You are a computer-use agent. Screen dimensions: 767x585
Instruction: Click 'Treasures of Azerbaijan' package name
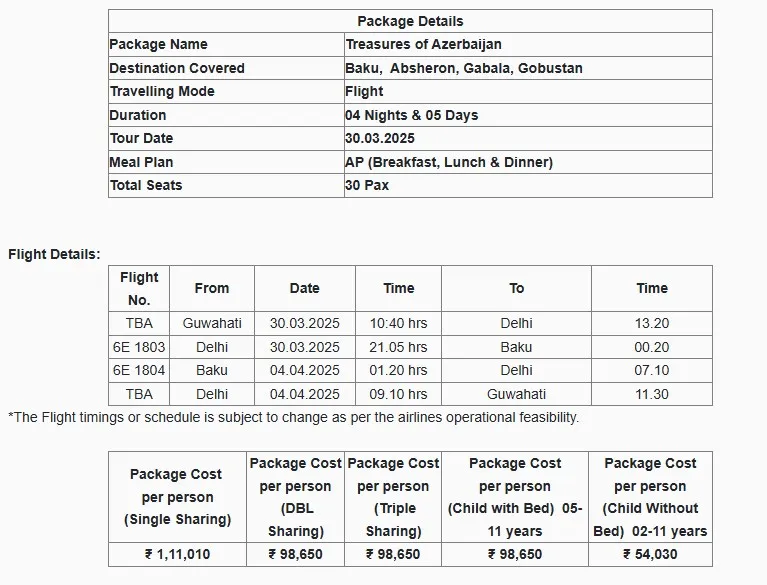pos(424,44)
